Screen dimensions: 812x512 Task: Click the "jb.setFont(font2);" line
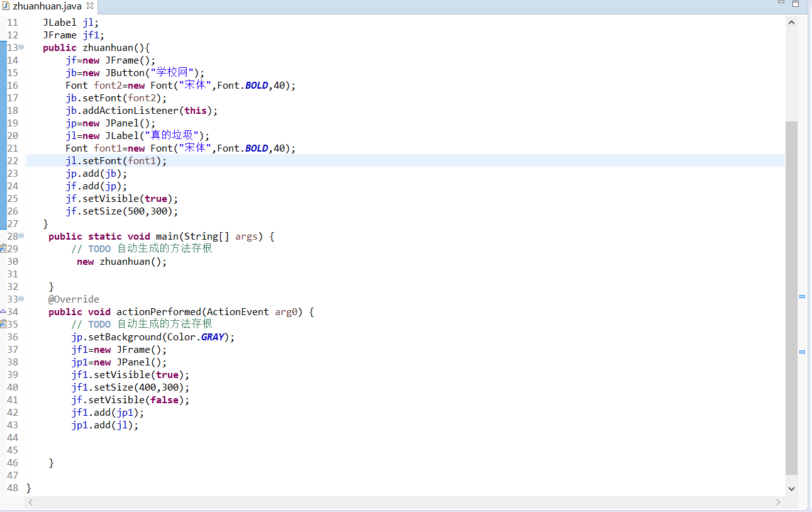click(116, 97)
